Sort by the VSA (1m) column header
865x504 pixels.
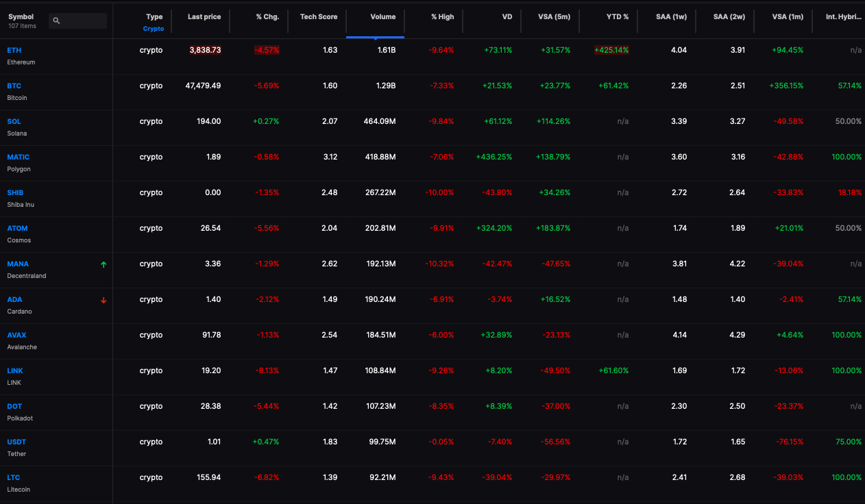pos(787,16)
